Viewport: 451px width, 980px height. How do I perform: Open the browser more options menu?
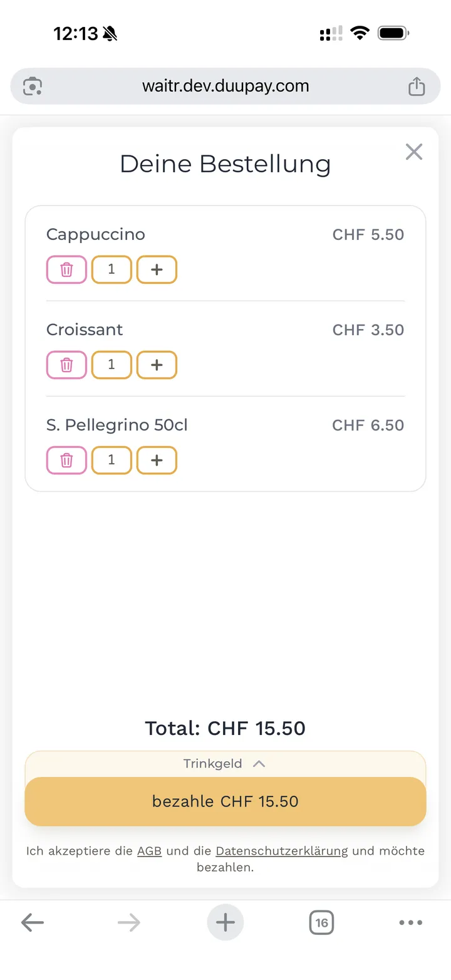tap(411, 922)
